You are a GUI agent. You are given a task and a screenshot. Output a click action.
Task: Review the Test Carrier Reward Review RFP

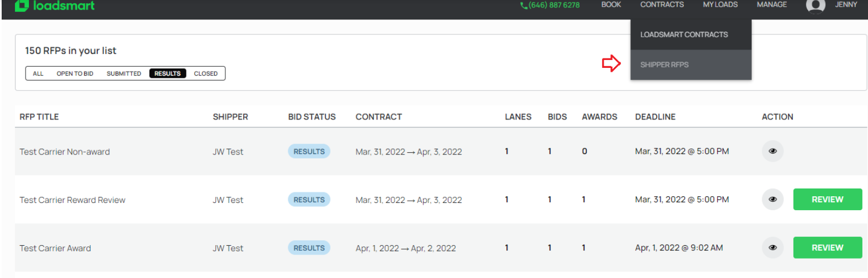pos(827,200)
